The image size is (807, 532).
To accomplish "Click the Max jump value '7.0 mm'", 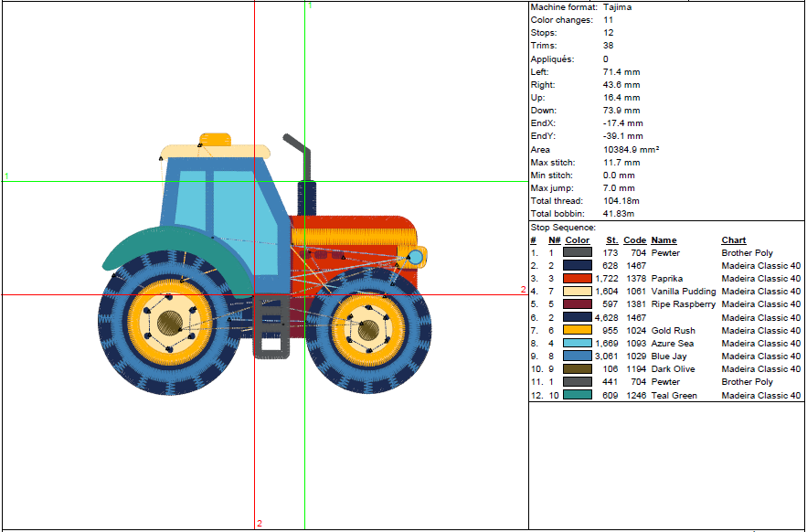I will point(619,188).
